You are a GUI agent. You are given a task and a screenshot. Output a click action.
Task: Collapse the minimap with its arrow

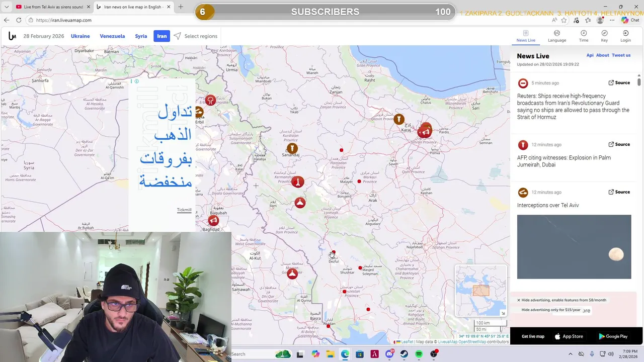[x=503, y=313]
